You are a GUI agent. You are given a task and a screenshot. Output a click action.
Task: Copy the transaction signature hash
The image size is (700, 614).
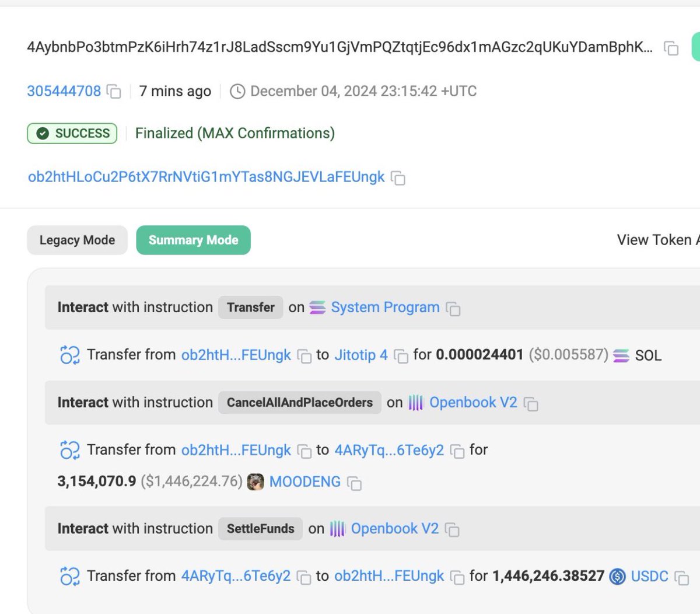tap(671, 48)
